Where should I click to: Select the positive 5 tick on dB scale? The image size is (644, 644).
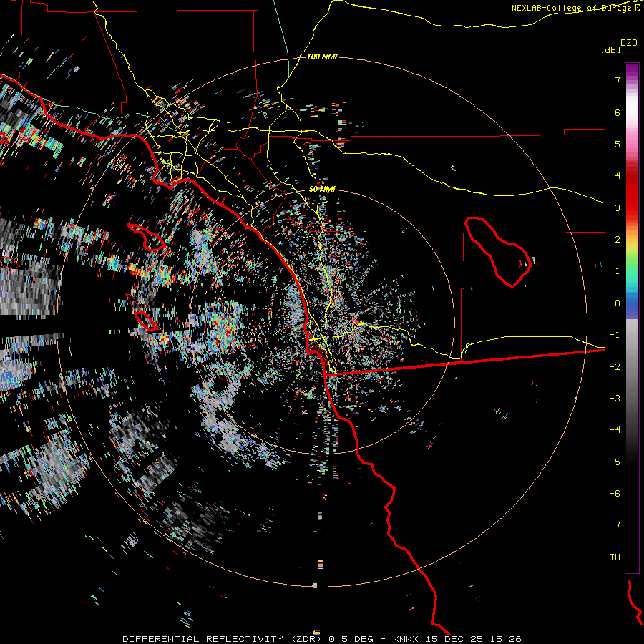618,144
